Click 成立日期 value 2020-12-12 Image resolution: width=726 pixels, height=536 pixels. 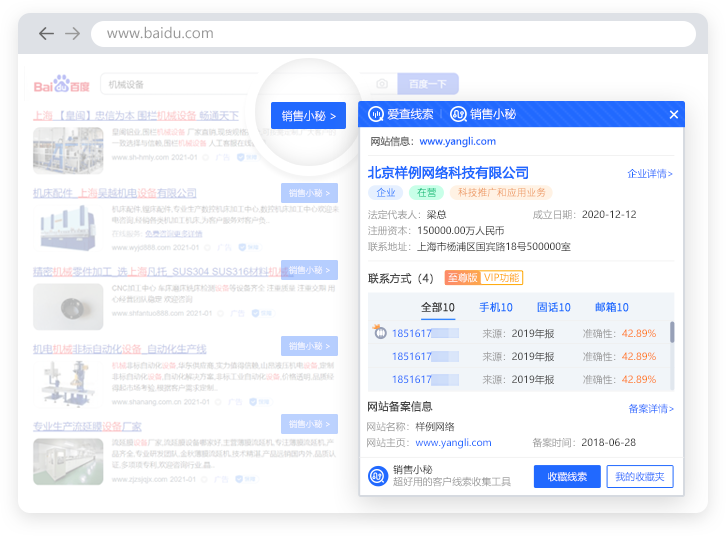coord(609,214)
